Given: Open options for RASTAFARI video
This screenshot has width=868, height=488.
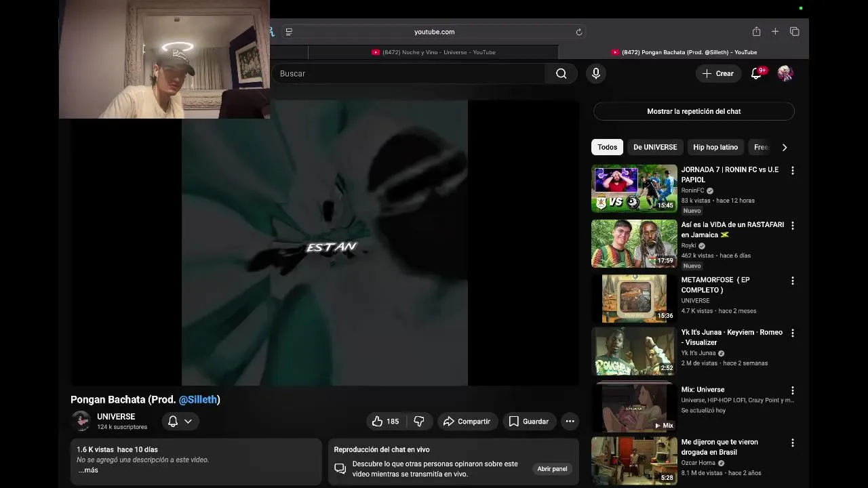Looking at the screenshot, I should pyautogui.click(x=792, y=226).
